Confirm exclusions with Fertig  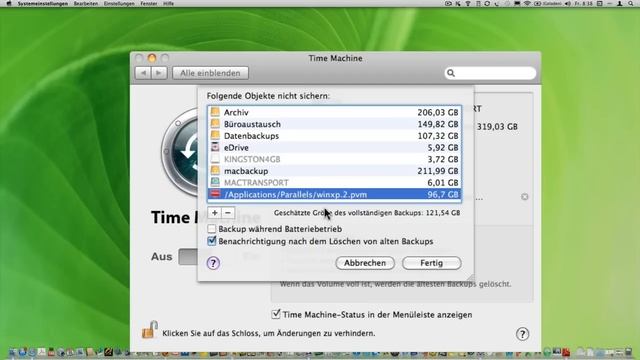coord(431,263)
